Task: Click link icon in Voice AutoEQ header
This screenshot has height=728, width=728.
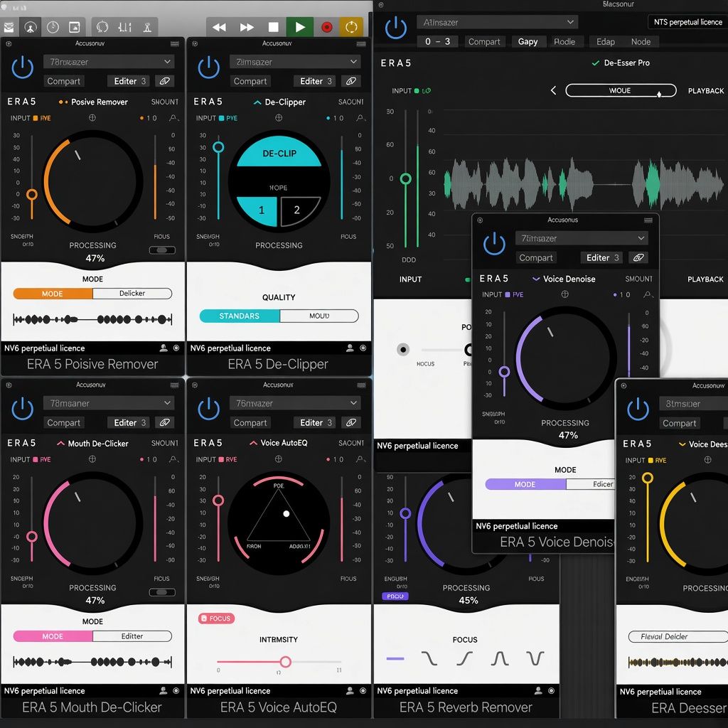Action: coord(351,422)
